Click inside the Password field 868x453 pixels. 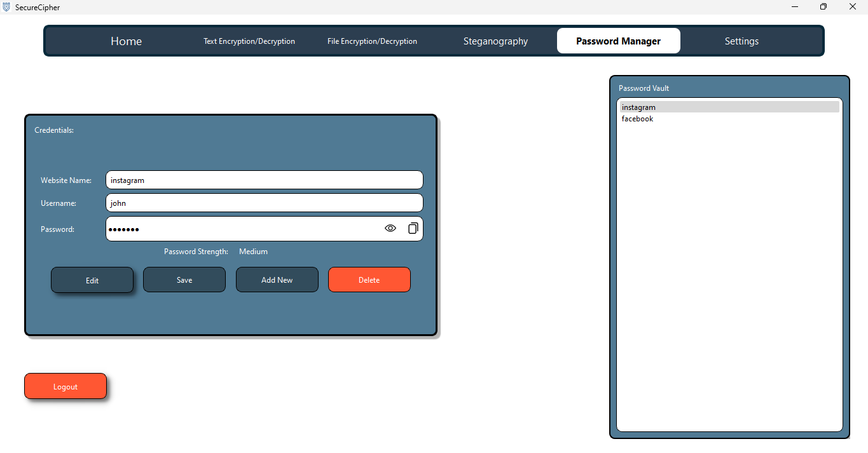click(x=242, y=229)
